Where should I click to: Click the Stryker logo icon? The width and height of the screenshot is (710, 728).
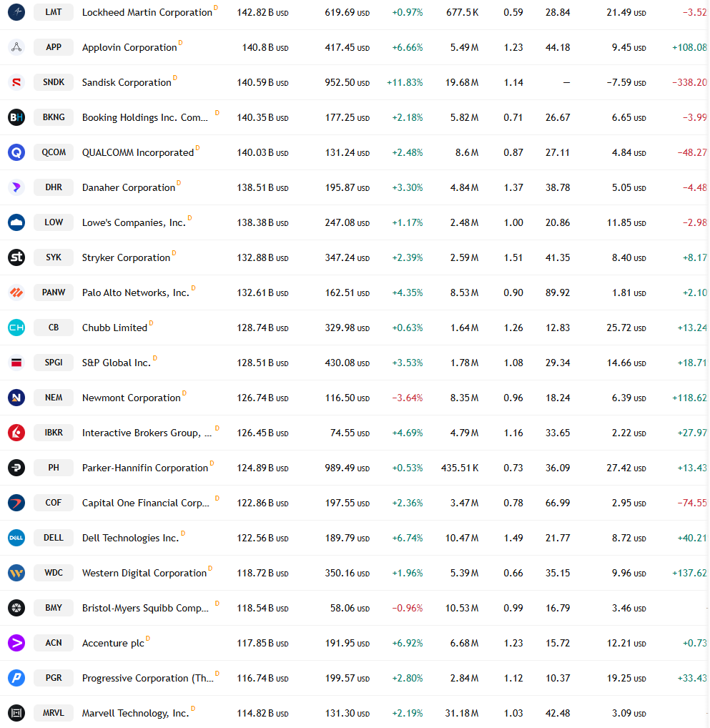pyautogui.click(x=16, y=257)
